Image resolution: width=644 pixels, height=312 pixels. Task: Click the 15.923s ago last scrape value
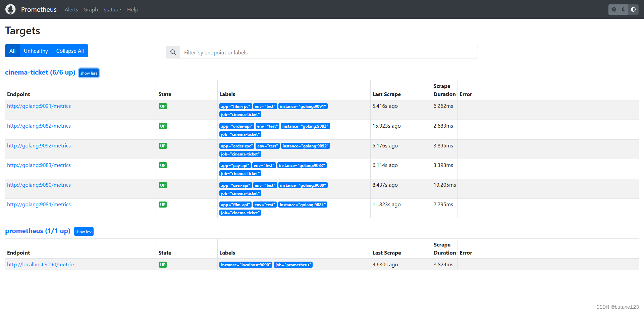(x=386, y=126)
